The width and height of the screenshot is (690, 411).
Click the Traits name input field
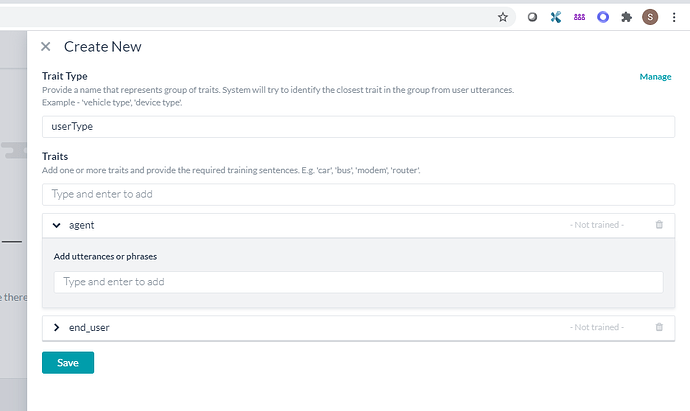pos(358,194)
